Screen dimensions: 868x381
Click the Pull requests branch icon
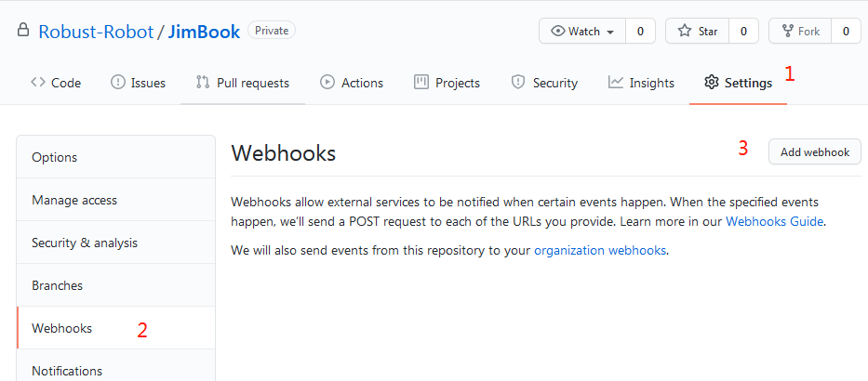[203, 83]
